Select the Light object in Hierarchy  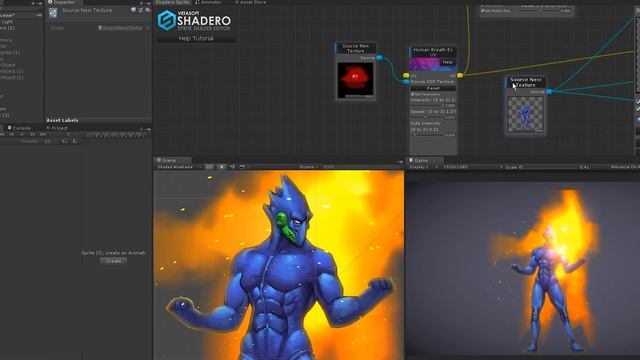point(7,22)
